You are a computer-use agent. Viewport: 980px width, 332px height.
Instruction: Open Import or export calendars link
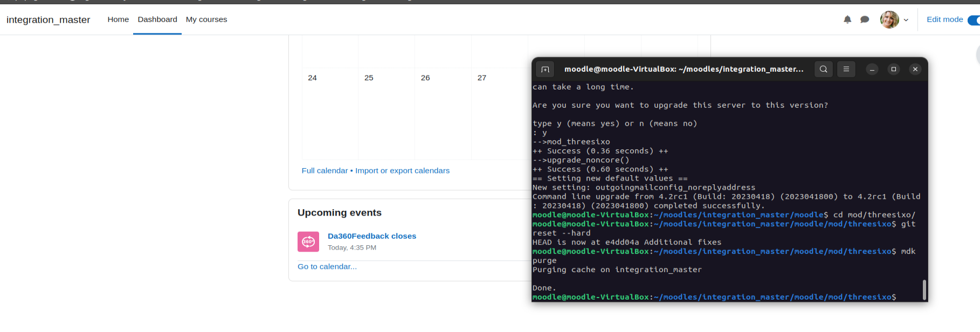click(x=402, y=170)
